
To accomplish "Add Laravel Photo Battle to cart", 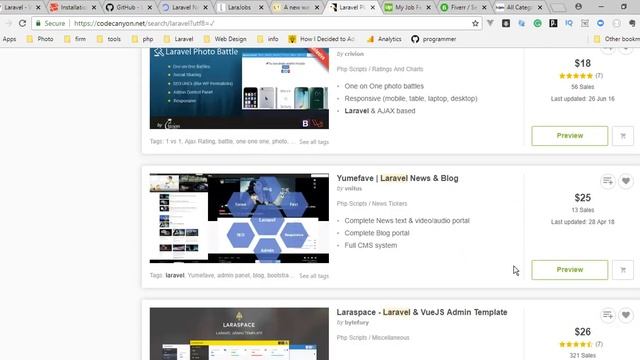I will (623, 136).
